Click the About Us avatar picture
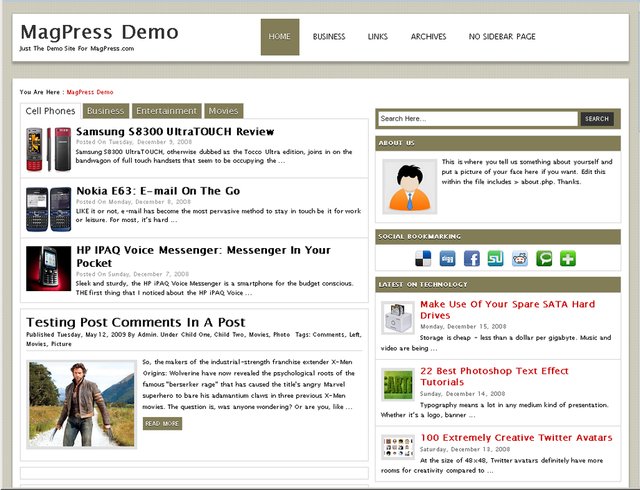Image resolution: width=640 pixels, height=490 pixels. tap(409, 187)
